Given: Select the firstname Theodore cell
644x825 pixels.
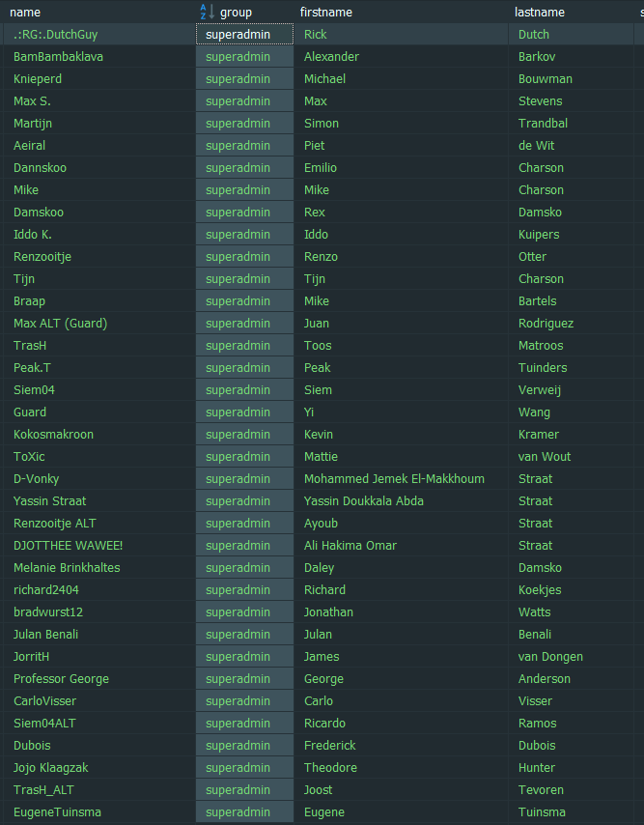Looking at the screenshot, I should [x=330, y=768].
